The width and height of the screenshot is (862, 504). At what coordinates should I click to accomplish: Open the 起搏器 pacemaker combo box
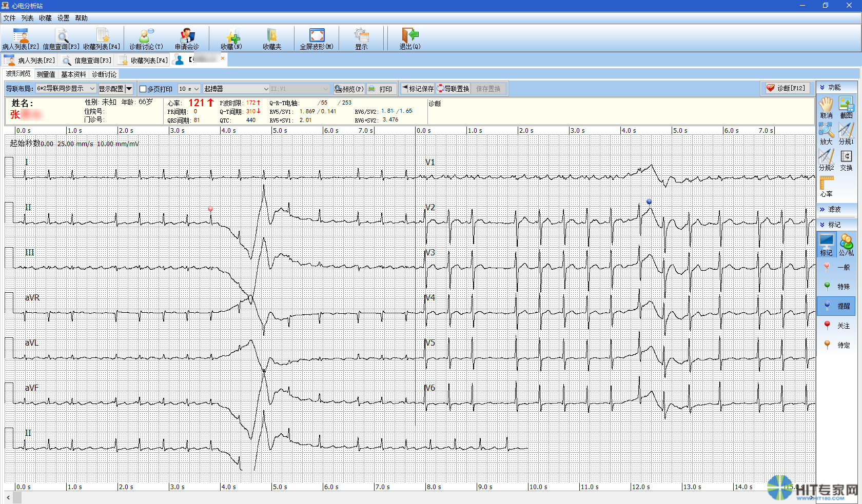click(236, 89)
